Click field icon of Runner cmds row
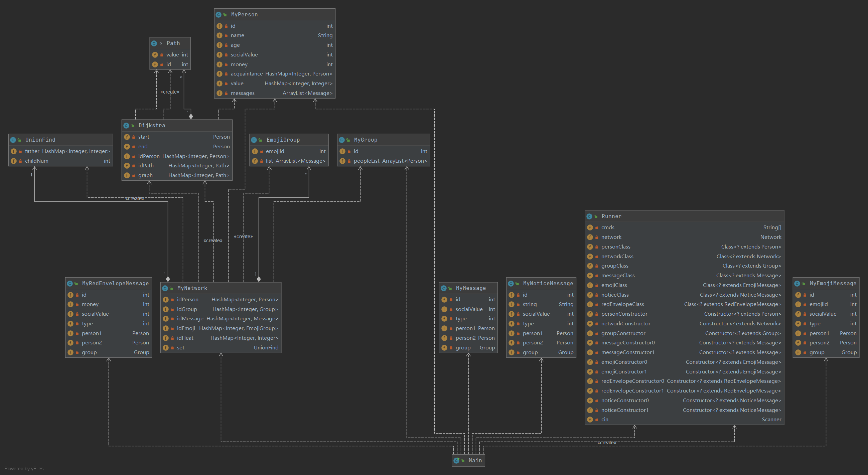Screen dimensions: 868x475 point(590,227)
